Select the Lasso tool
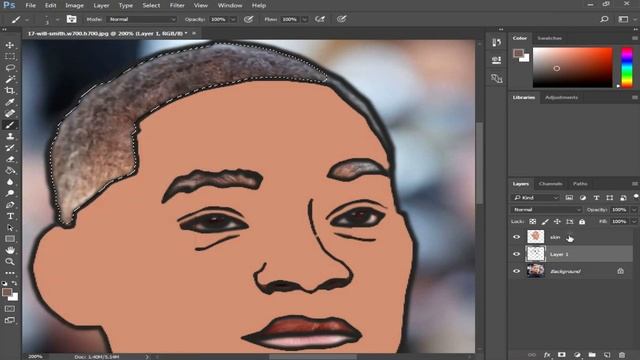640x360 pixels. [10, 68]
